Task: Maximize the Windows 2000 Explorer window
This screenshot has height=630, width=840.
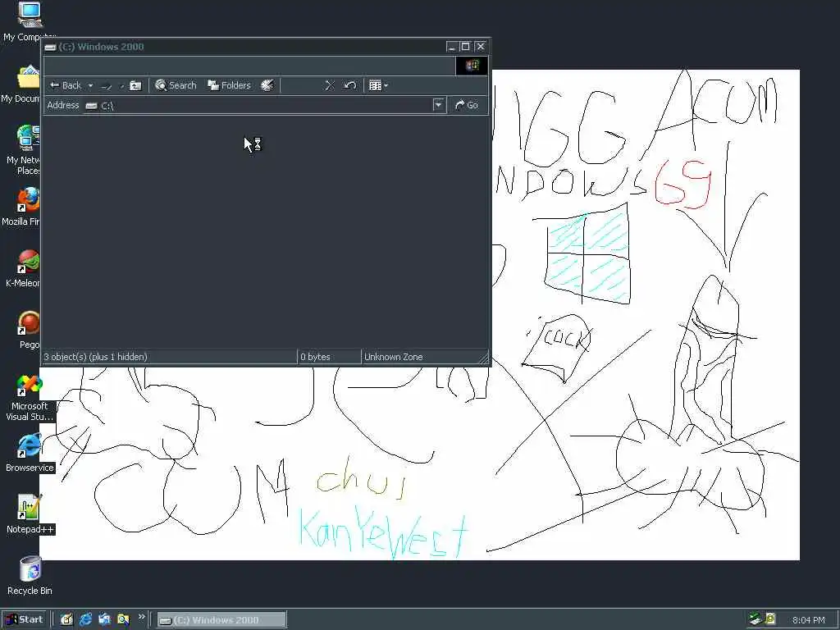Action: click(465, 47)
